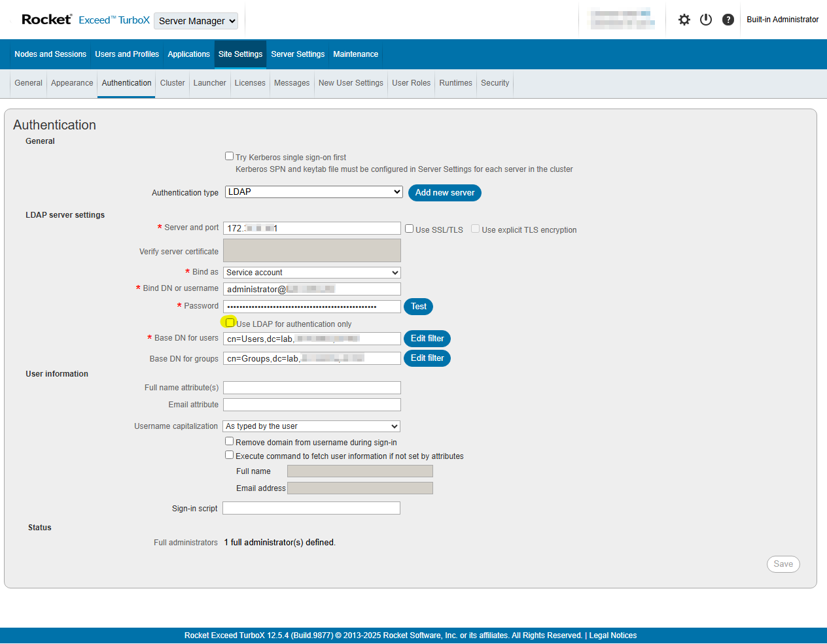The height and width of the screenshot is (644, 827).
Task: Click the power sign-out icon
Action: [706, 20]
